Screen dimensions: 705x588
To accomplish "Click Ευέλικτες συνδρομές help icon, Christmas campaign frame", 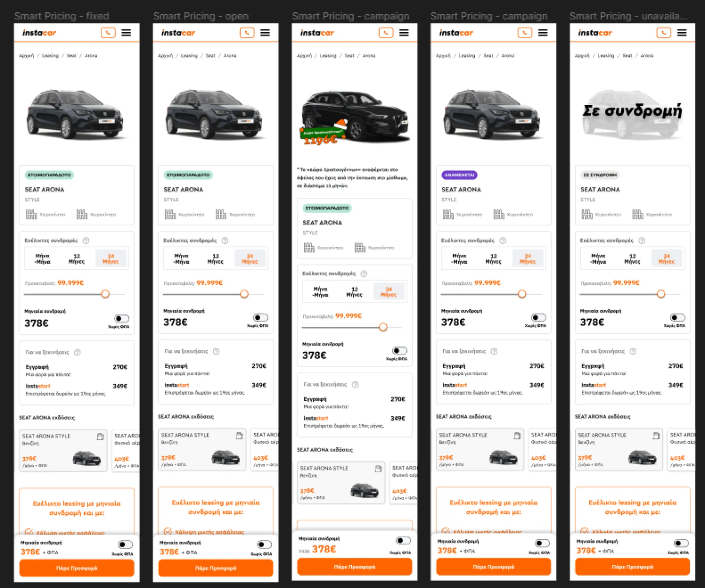I will (364, 274).
